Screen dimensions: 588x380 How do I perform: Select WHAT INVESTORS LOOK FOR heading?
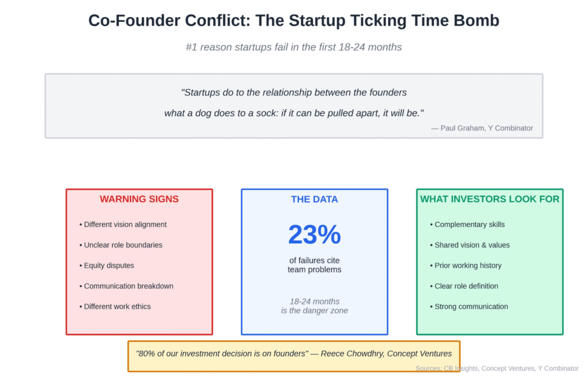click(489, 199)
